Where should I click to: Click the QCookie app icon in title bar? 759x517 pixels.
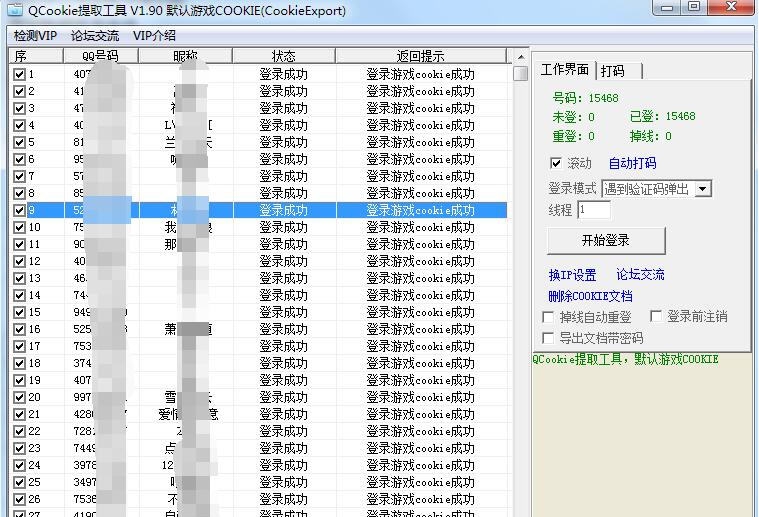pyautogui.click(x=15, y=10)
